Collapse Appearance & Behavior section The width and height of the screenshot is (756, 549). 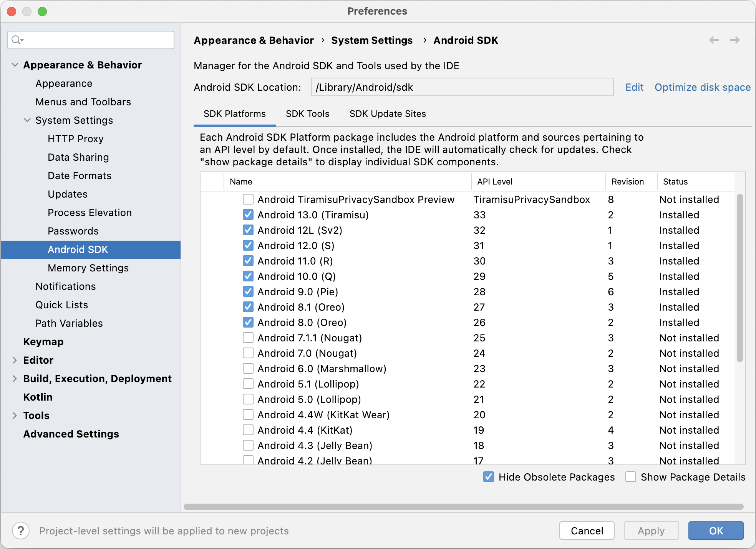(15, 65)
